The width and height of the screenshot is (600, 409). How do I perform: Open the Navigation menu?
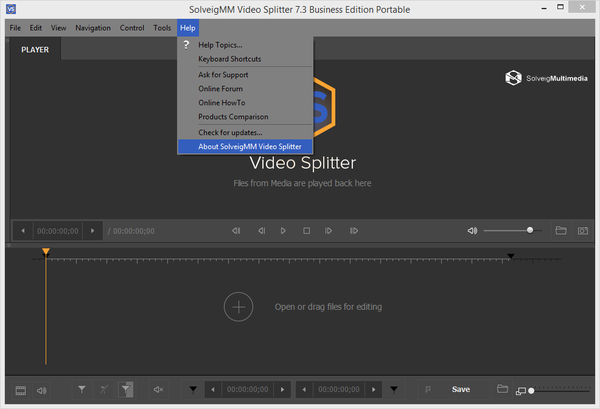[x=93, y=28]
